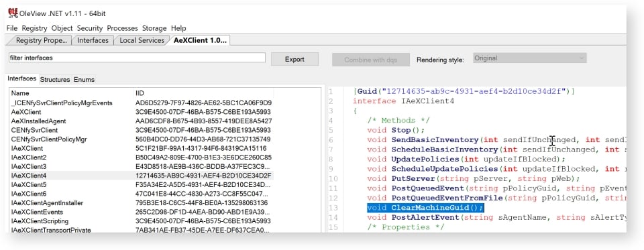Open the Storage menu
The width and height of the screenshot is (644, 250).
click(x=154, y=28)
